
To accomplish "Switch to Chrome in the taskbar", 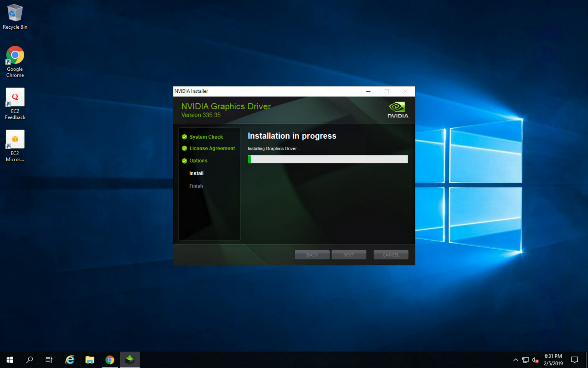I will (x=110, y=360).
